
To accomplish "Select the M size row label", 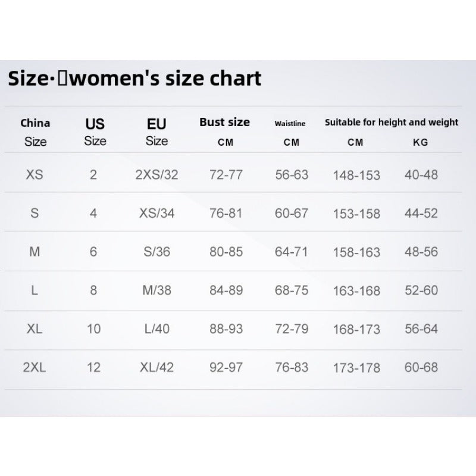I will 35,252.
